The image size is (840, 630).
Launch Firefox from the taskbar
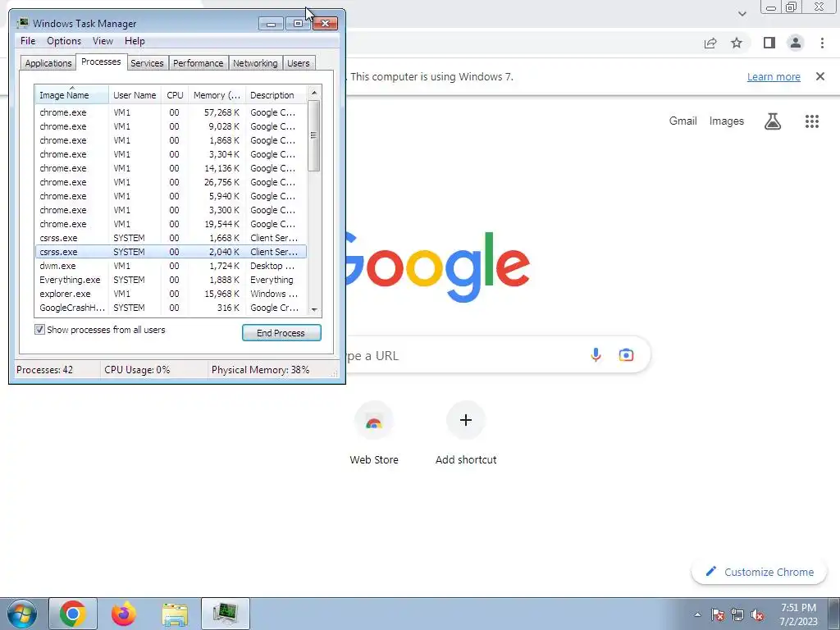coord(124,614)
